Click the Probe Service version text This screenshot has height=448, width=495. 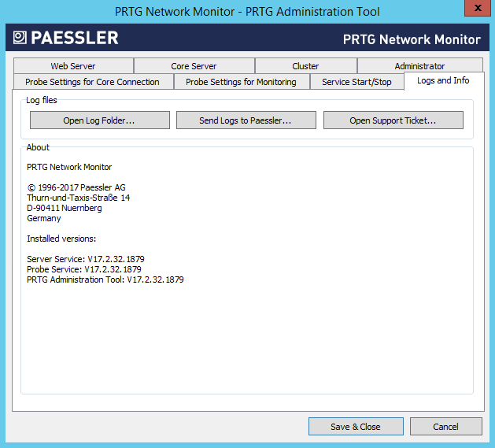[84, 269]
